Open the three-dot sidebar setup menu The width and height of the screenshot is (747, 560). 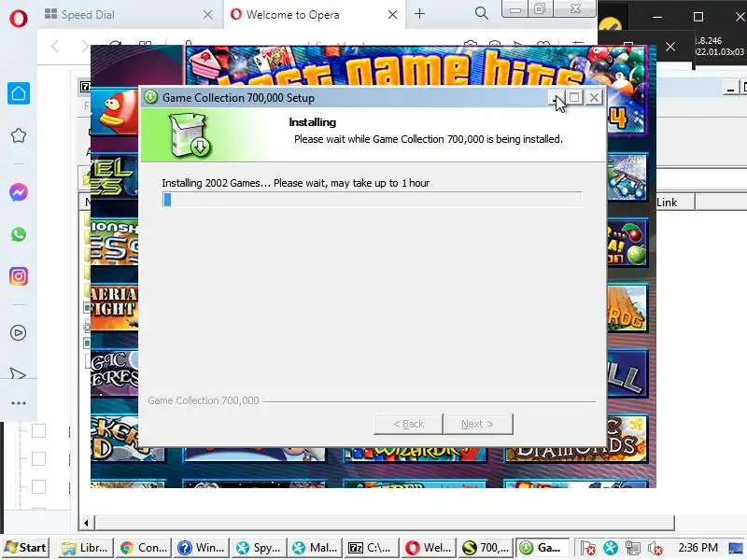(19, 403)
